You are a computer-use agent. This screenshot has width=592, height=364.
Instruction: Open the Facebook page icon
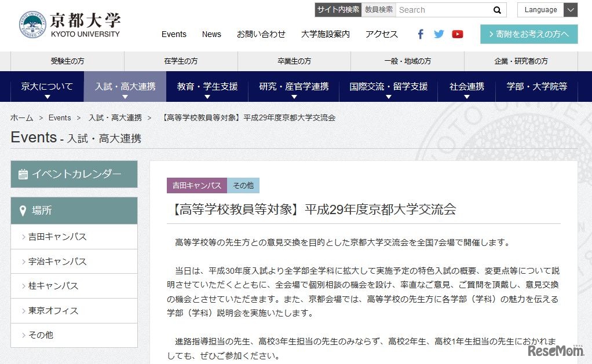point(420,34)
